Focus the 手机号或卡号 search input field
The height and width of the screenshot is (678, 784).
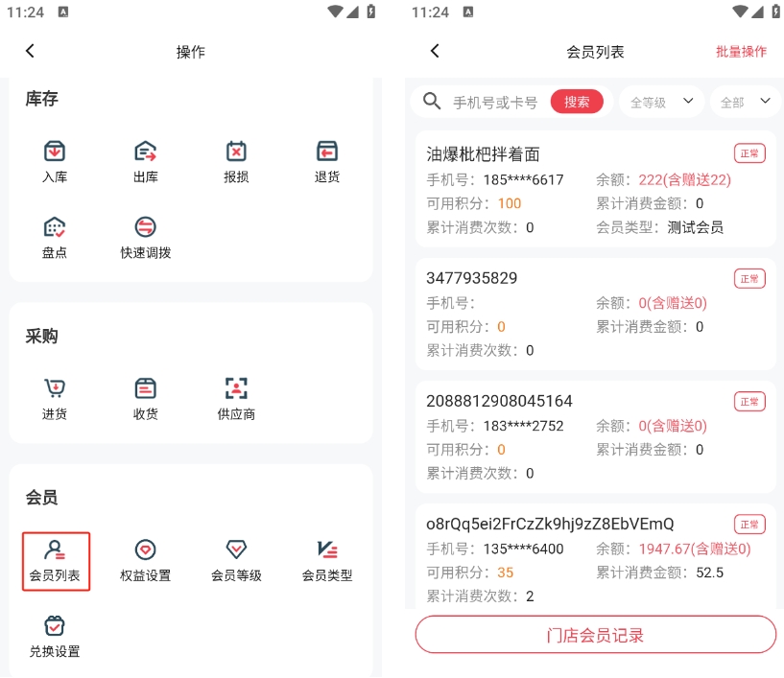(x=495, y=102)
